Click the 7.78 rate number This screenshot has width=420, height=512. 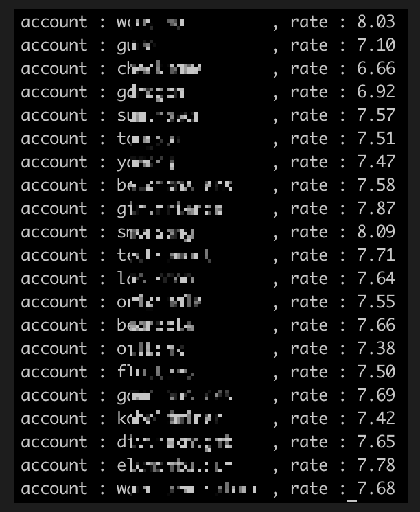click(376, 465)
